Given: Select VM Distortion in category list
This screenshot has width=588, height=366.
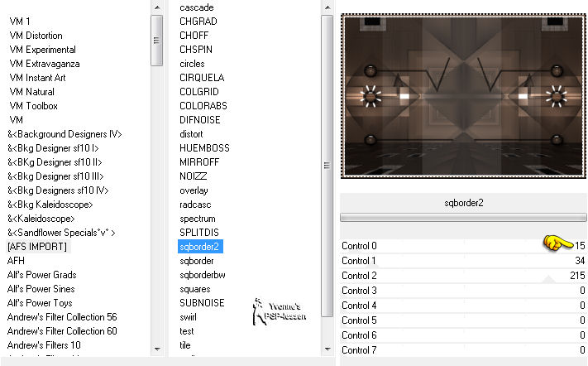Looking at the screenshot, I should pos(36,36).
